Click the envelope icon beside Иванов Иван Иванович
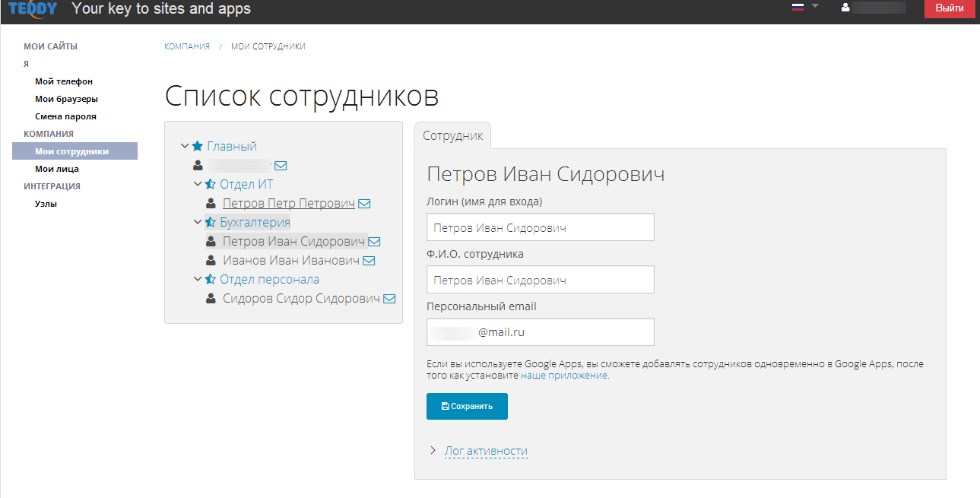This screenshot has height=498, width=980. (369, 261)
